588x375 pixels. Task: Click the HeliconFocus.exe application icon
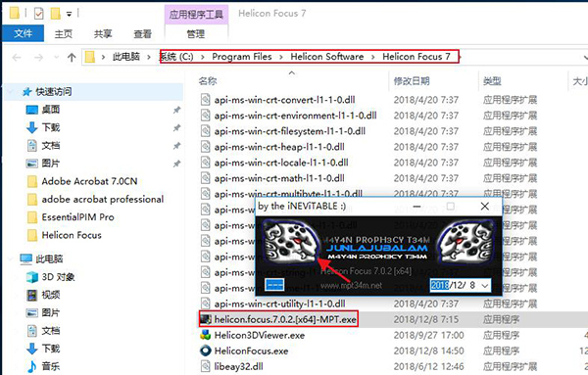pyautogui.click(x=206, y=351)
